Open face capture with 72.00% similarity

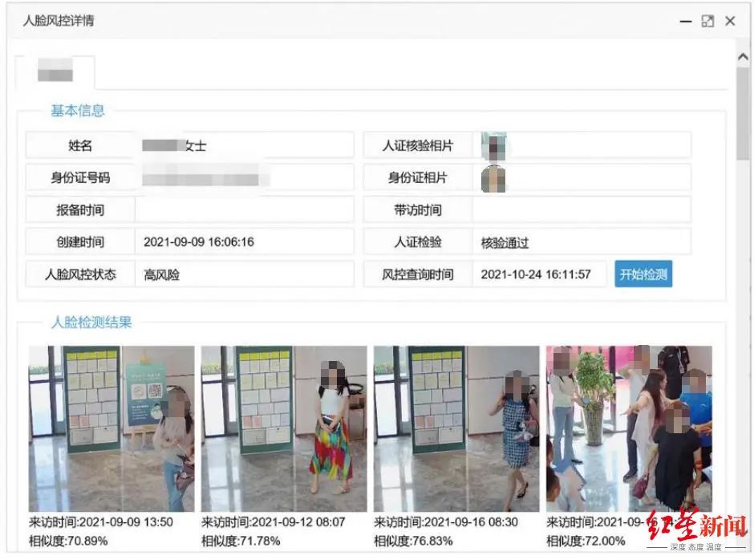629,428
